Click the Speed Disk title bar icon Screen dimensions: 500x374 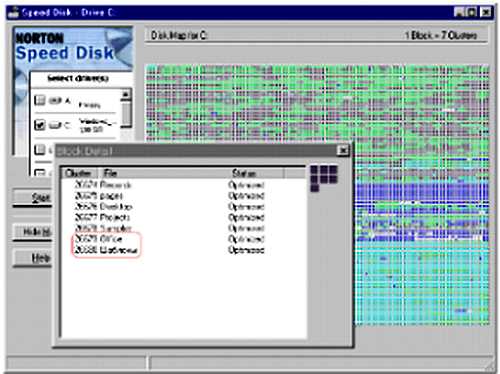[x=13, y=12]
